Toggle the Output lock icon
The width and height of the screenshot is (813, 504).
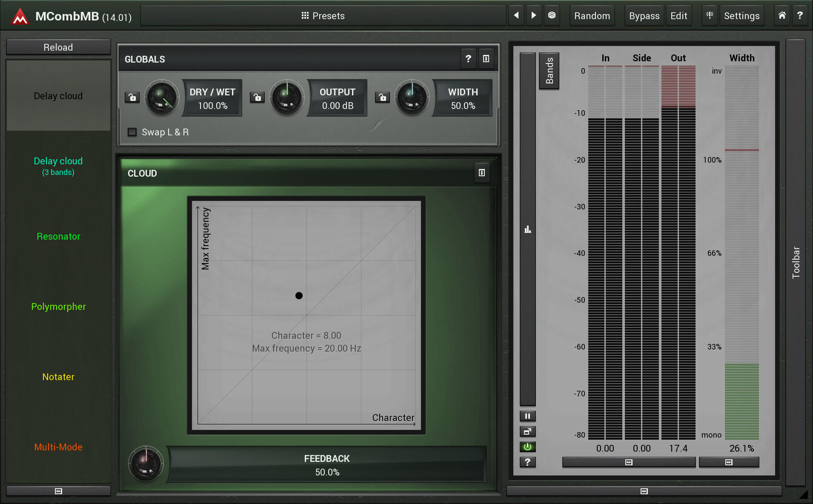coord(257,97)
